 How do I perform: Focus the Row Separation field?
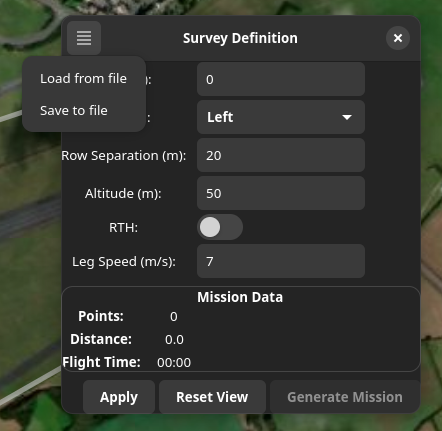pyautogui.click(x=281, y=155)
